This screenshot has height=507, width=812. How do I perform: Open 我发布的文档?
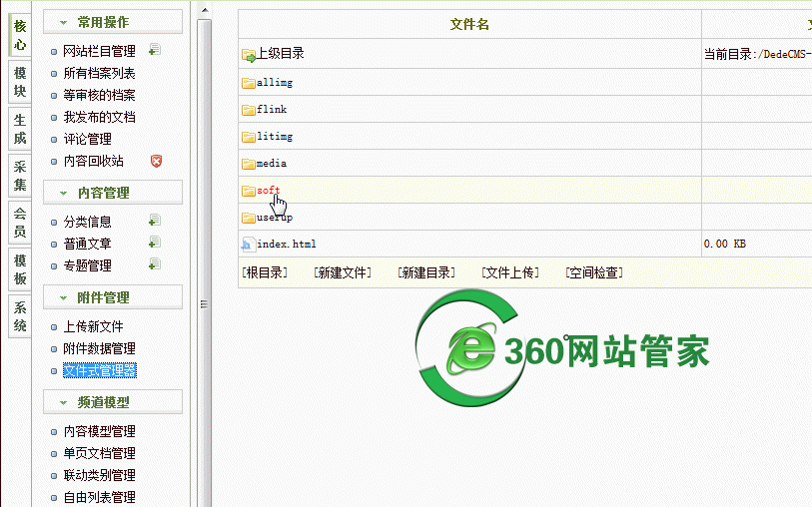click(x=100, y=117)
